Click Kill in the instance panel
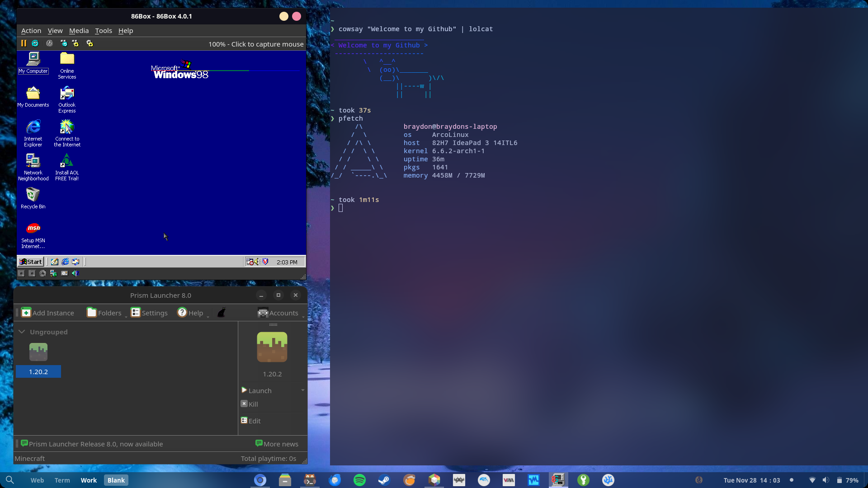The height and width of the screenshot is (488, 868). (250, 404)
